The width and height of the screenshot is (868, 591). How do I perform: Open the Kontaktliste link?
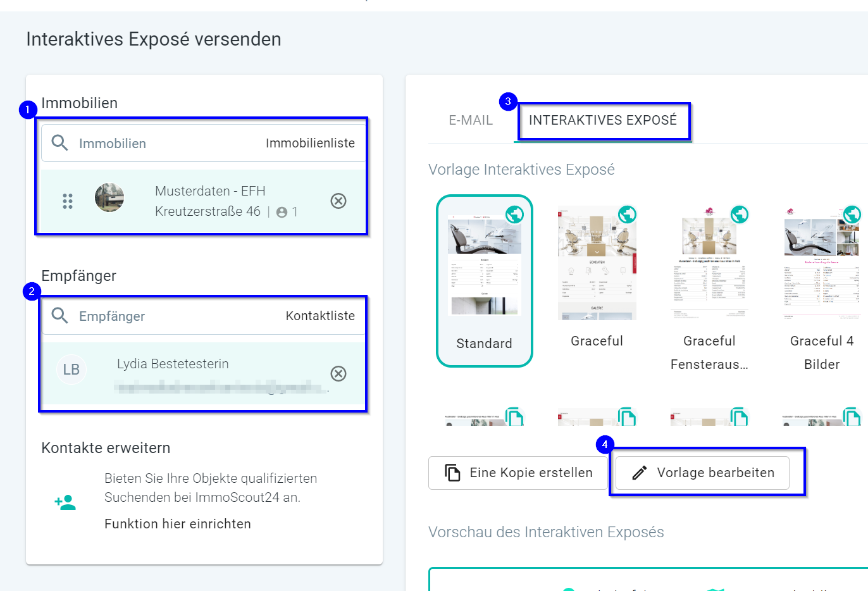(x=320, y=316)
